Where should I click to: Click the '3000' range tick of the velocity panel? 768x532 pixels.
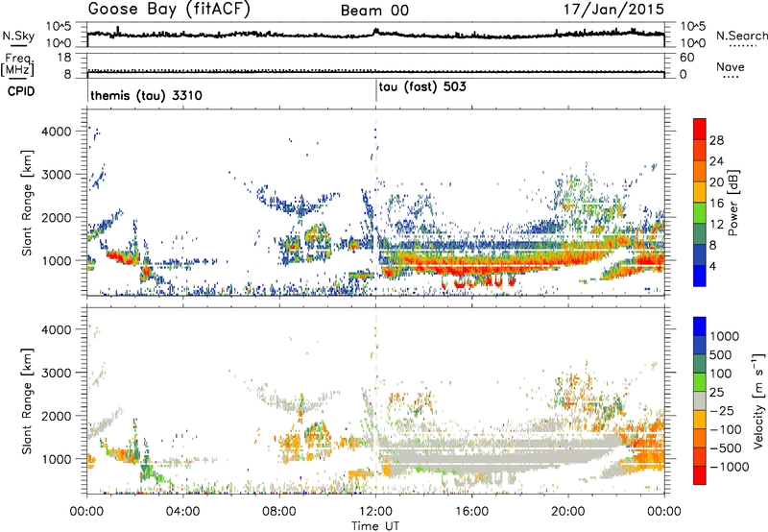[56, 373]
